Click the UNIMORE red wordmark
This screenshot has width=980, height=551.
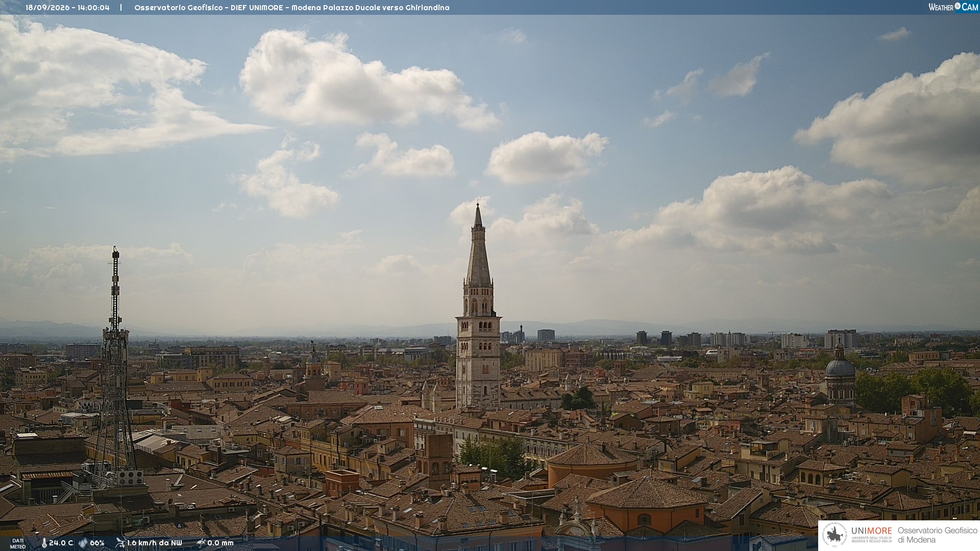point(871,531)
